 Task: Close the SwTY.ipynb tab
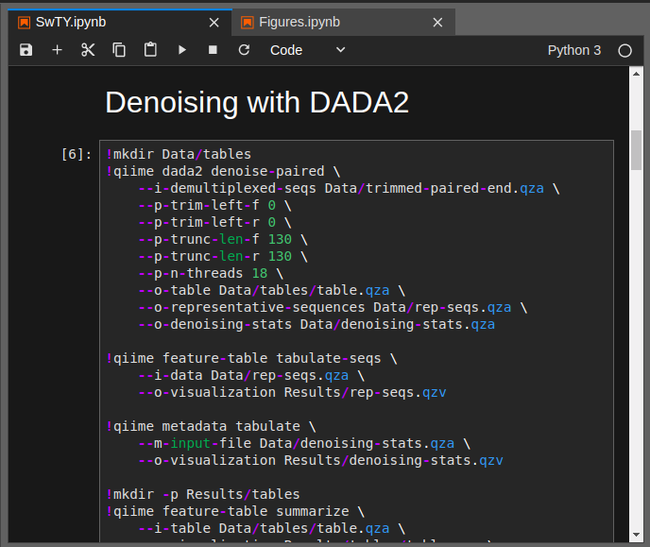point(214,22)
